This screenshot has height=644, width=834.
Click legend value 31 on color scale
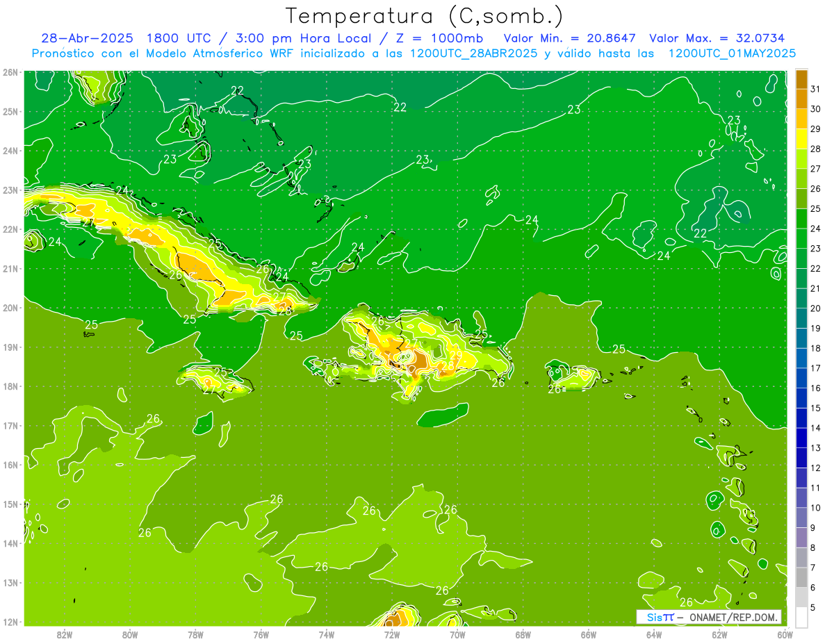click(815, 88)
